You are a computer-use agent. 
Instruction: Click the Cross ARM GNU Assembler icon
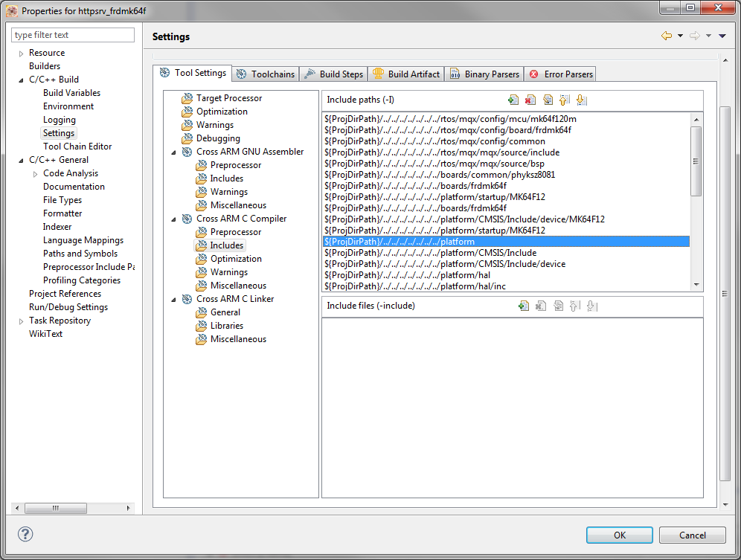[187, 152]
